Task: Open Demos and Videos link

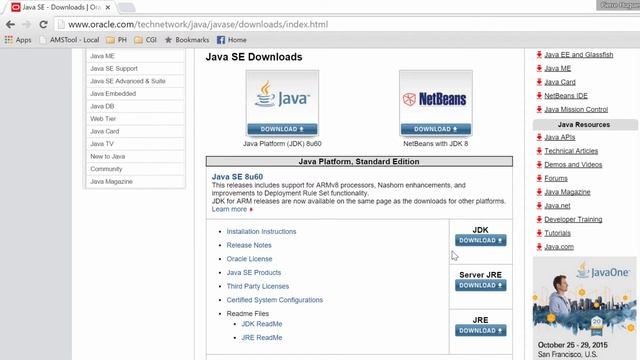Action: (x=573, y=165)
